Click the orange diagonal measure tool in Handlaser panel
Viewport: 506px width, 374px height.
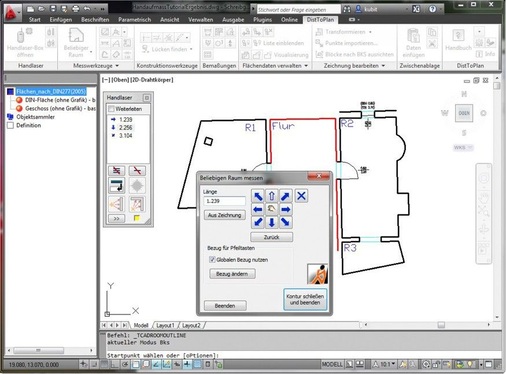click(x=137, y=204)
